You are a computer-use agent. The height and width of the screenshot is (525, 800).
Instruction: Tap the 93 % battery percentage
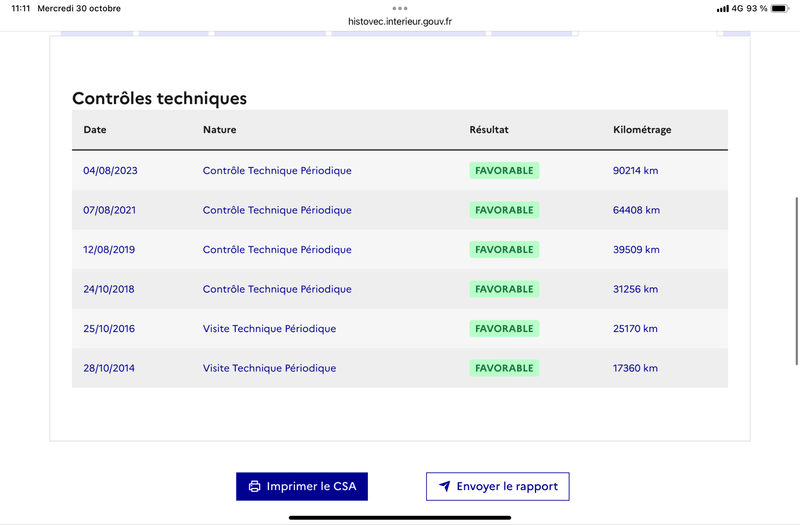[x=757, y=8]
